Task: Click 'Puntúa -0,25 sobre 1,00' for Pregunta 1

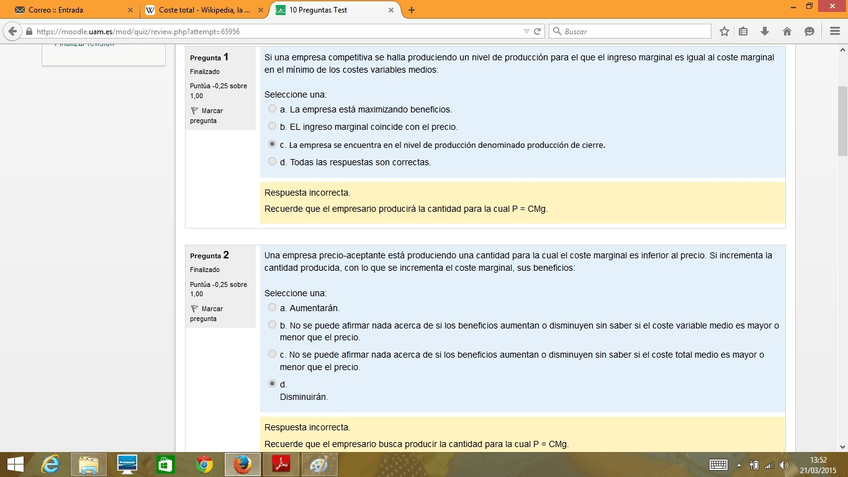Action: tap(218, 90)
